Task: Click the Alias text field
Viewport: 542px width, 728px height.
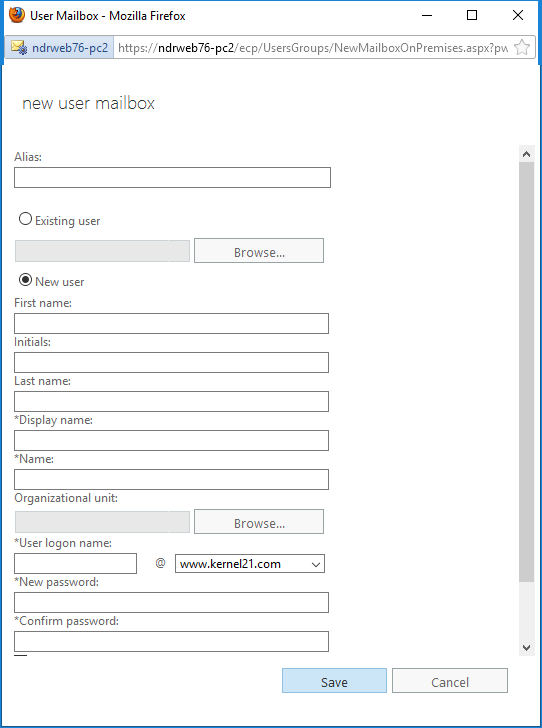Action: click(x=172, y=177)
